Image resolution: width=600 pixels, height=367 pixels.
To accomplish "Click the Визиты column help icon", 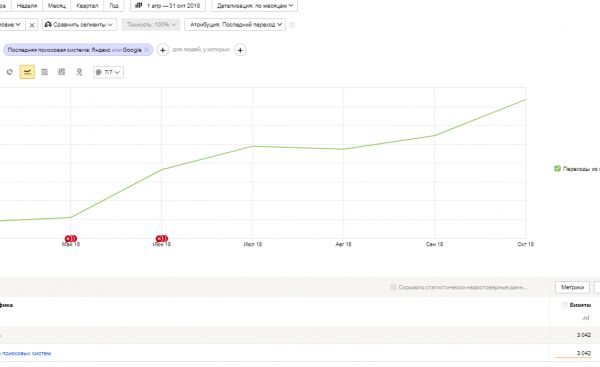I will (x=564, y=305).
